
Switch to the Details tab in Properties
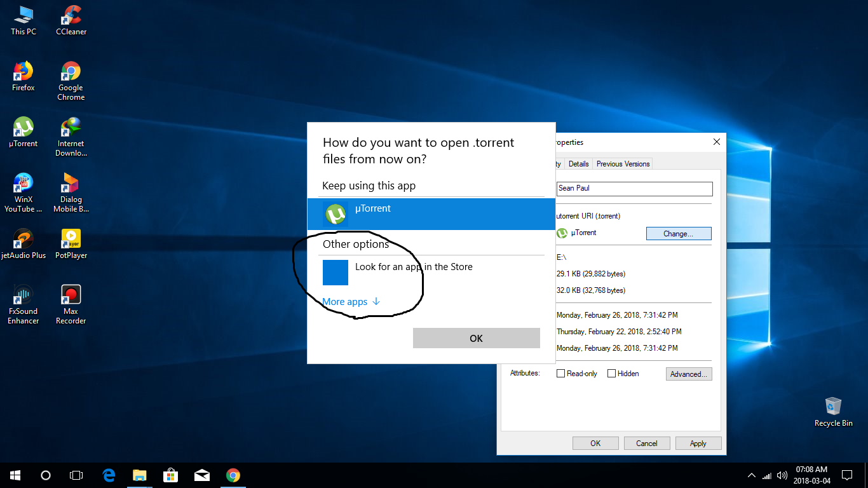pos(578,164)
